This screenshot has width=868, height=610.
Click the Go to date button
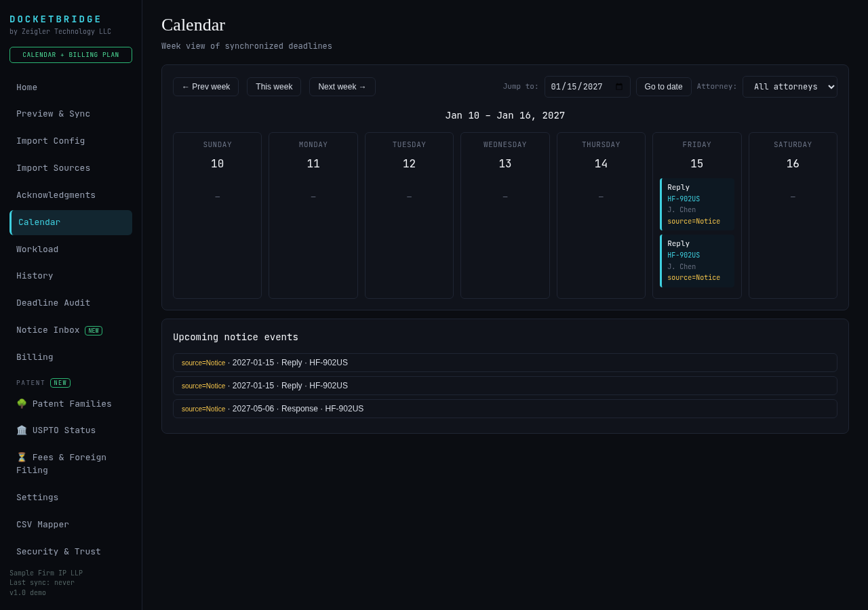[x=664, y=87]
